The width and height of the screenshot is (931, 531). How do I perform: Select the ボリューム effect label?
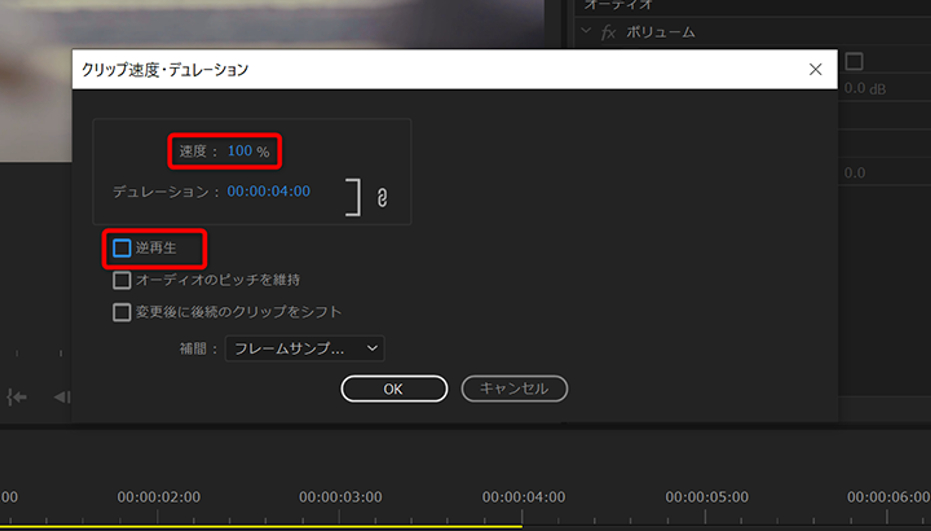[660, 32]
